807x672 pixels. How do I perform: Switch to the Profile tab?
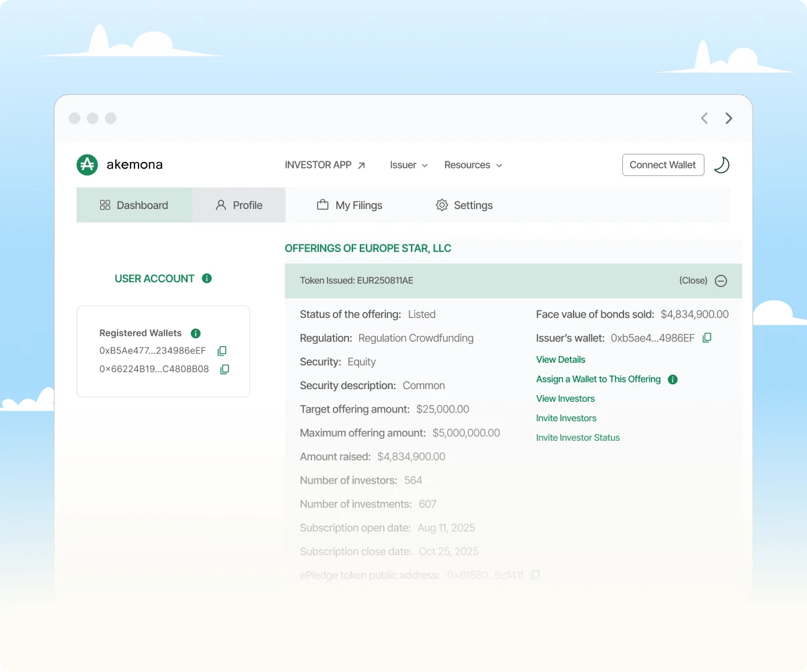coord(239,206)
